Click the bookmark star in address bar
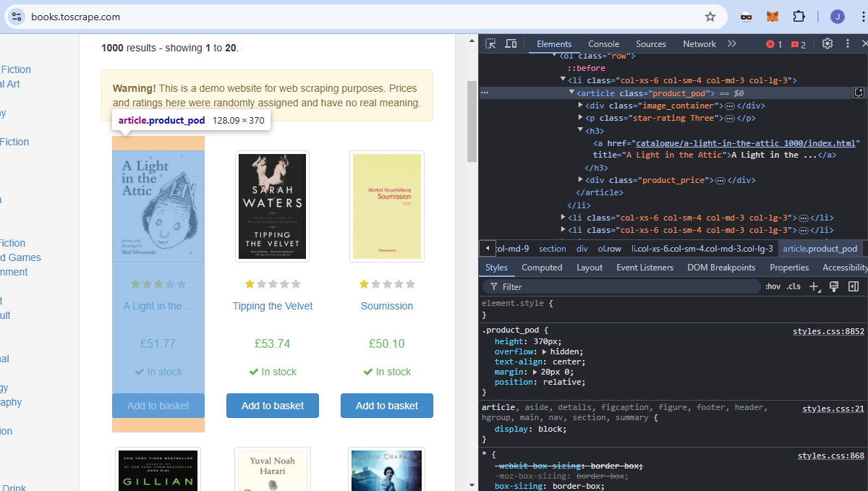Screen dimensions: 868x491 point(711,16)
